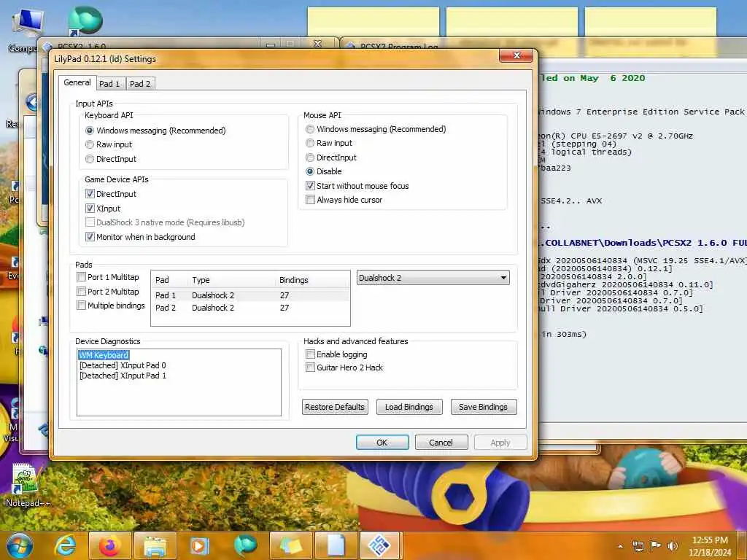Click the Restore Defaults button
Image resolution: width=747 pixels, height=560 pixels.
(x=335, y=407)
